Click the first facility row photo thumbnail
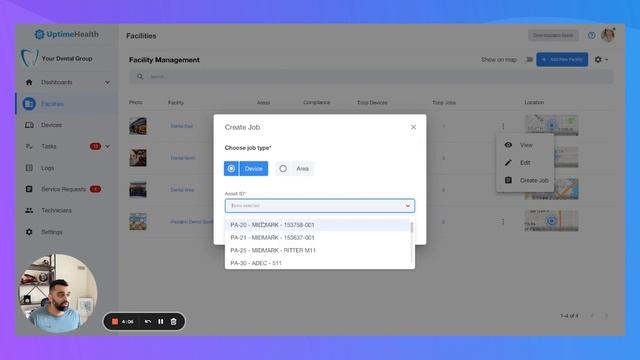The image size is (640, 360). 138,126
